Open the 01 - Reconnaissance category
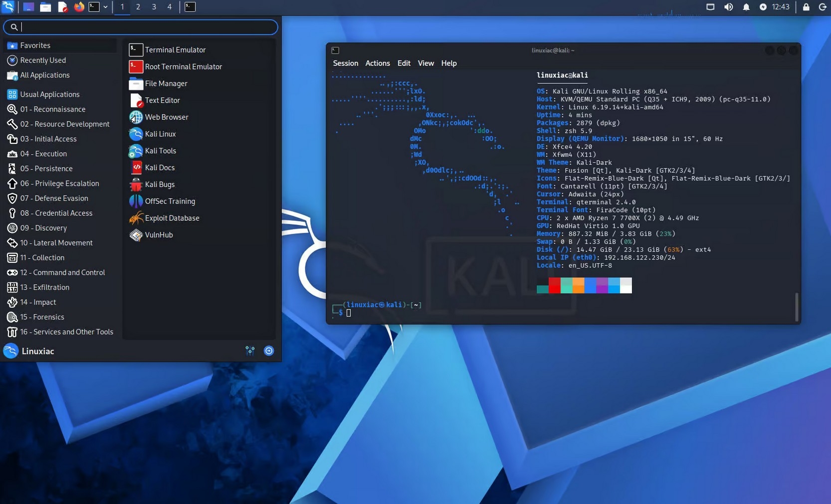Image resolution: width=831 pixels, height=504 pixels. pos(60,109)
